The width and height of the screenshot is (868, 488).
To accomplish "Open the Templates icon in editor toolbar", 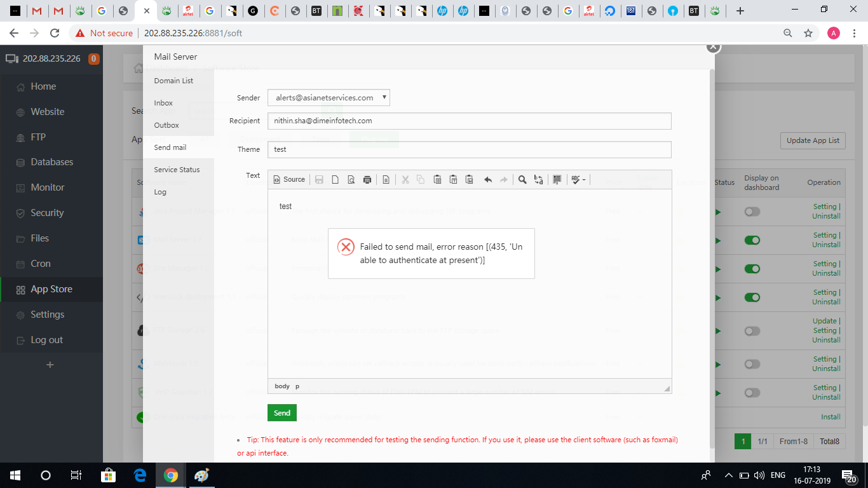I will pos(386,180).
